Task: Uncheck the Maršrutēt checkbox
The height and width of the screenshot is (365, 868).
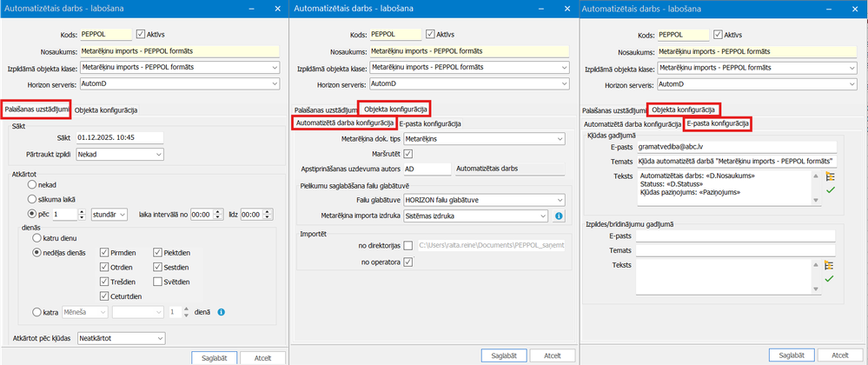Action: pos(408,154)
